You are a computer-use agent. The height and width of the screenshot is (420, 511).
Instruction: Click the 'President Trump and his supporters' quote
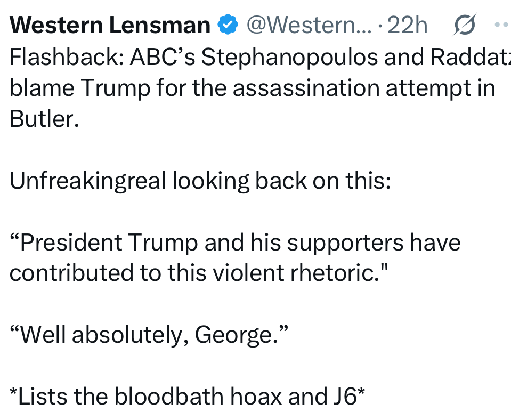[234, 243]
